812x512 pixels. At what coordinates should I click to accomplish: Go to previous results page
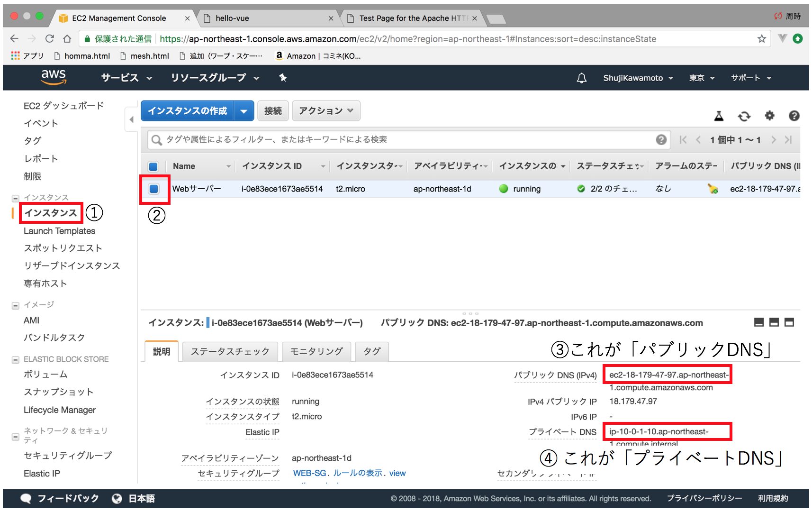(x=698, y=139)
